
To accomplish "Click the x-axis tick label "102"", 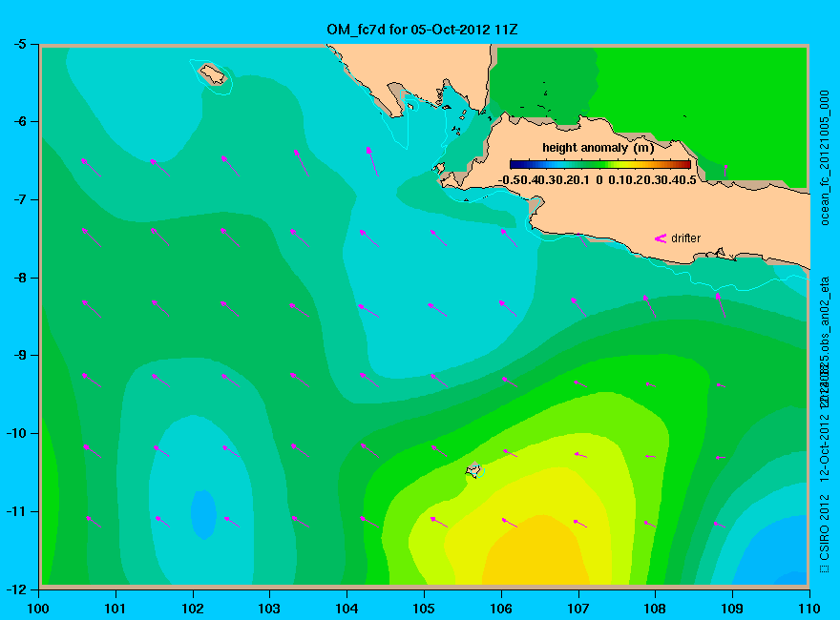I will click(192, 609).
